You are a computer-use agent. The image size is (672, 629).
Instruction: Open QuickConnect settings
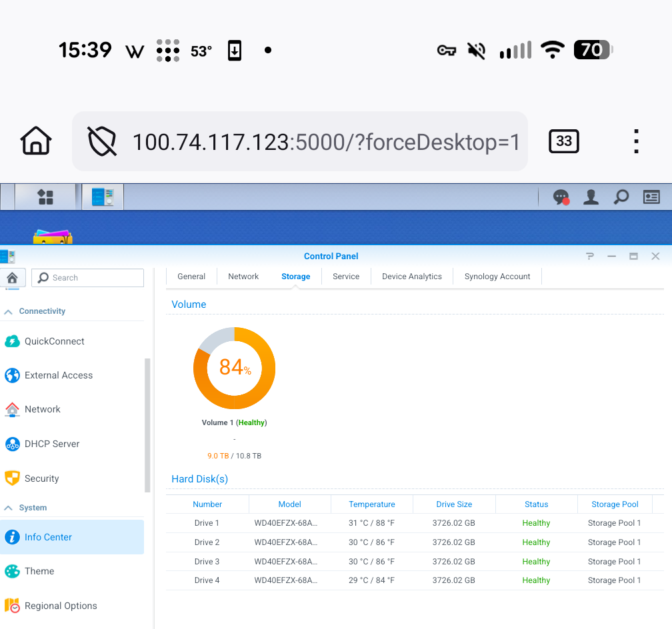pyautogui.click(x=54, y=341)
